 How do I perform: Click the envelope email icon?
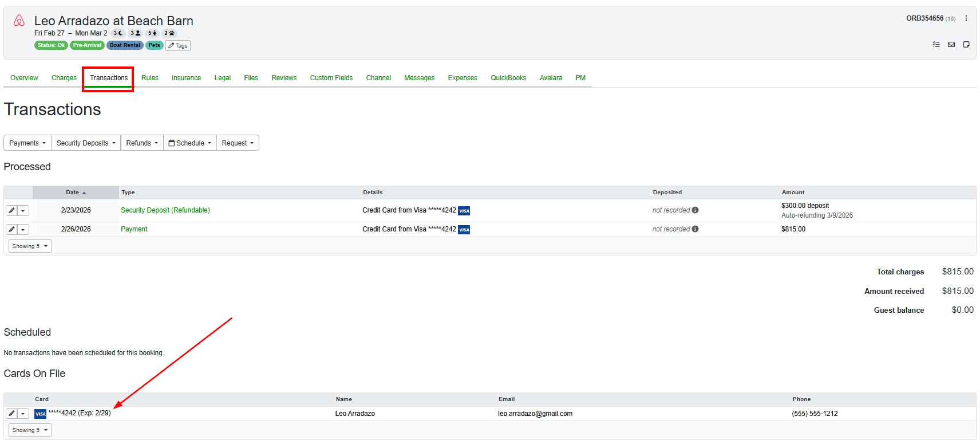951,45
